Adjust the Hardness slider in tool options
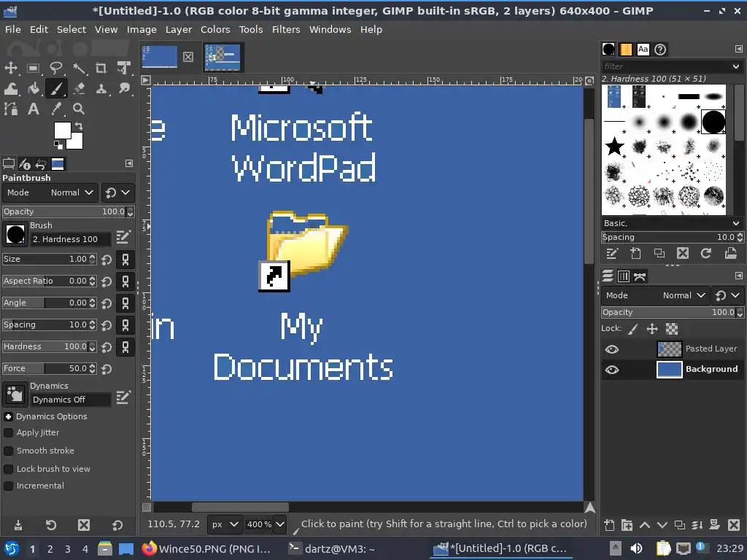 (x=45, y=346)
